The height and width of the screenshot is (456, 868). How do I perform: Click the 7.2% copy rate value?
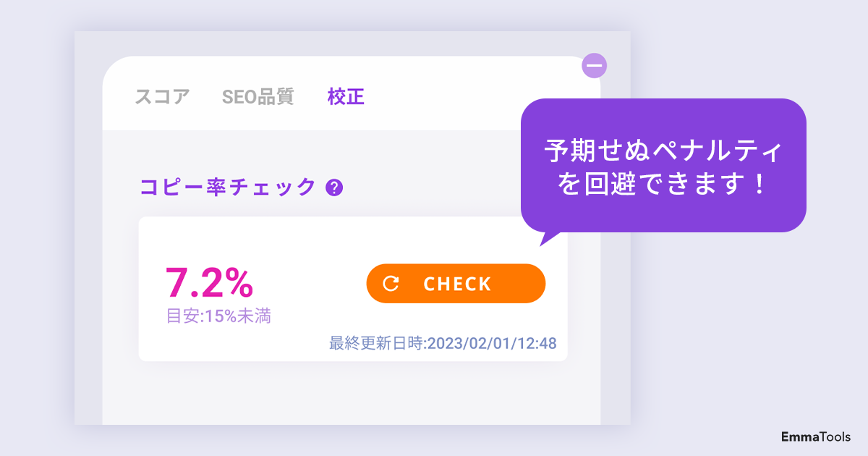209,282
